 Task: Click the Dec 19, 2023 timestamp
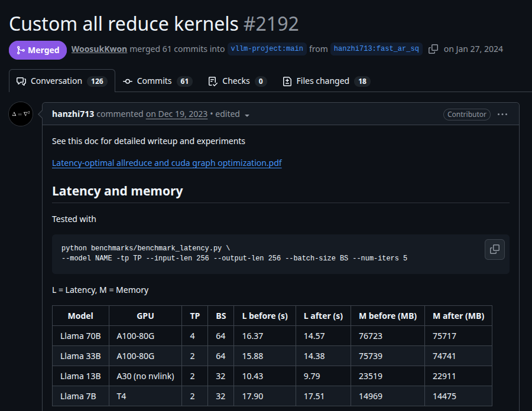[x=176, y=114]
